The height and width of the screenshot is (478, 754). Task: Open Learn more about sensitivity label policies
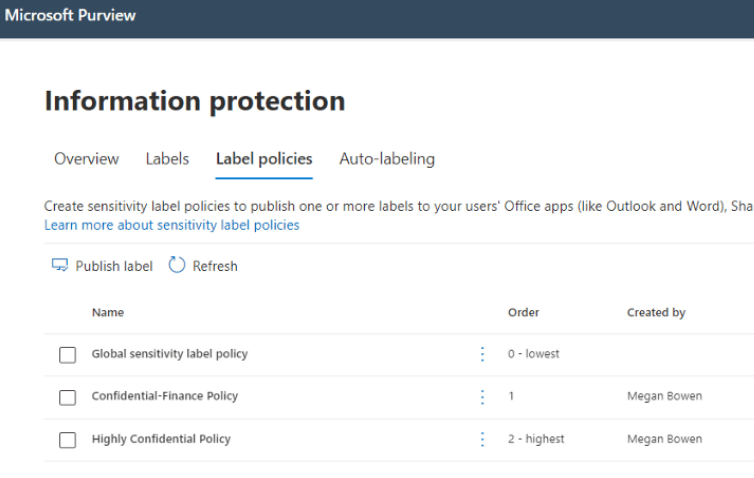click(x=171, y=225)
